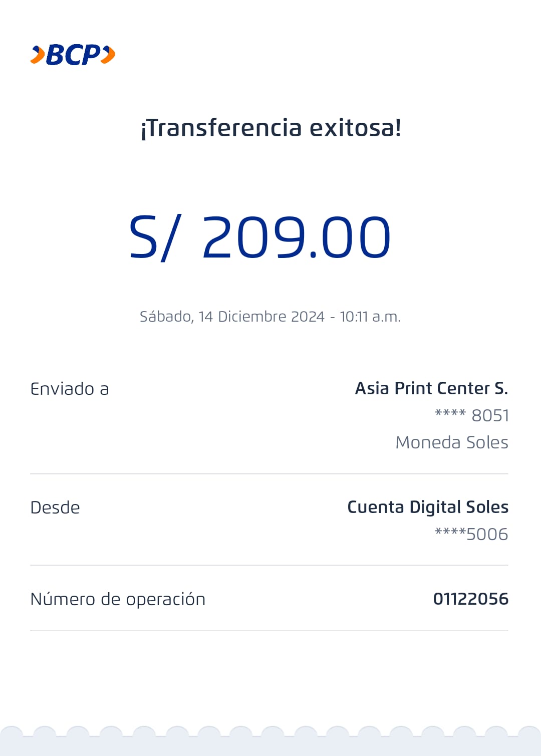
Task: Select recipient Asia Print Center S.
Action: point(431,388)
